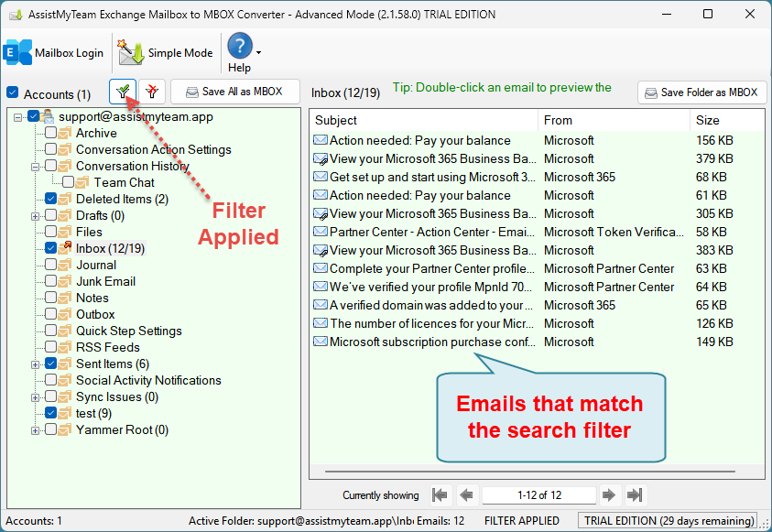Go to the previous page arrow
The width and height of the screenshot is (772, 532).
tap(466, 495)
